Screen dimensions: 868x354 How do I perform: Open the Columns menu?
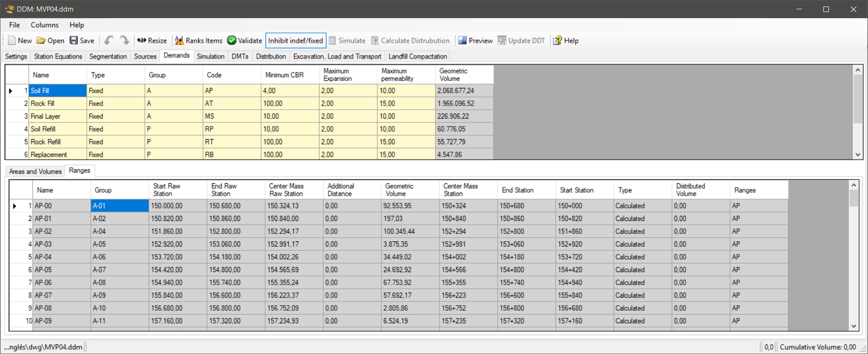tap(44, 25)
